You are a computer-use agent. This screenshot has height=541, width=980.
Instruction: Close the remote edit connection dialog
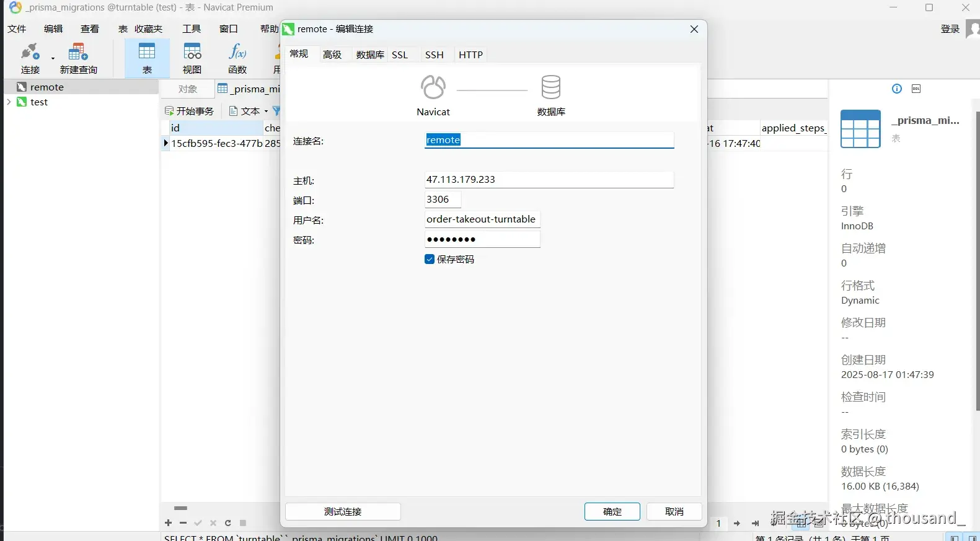694,29
